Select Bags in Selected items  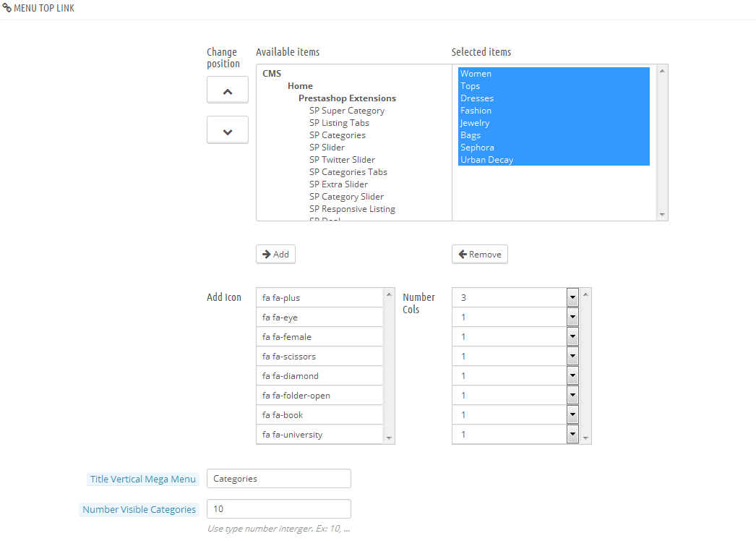[554, 135]
